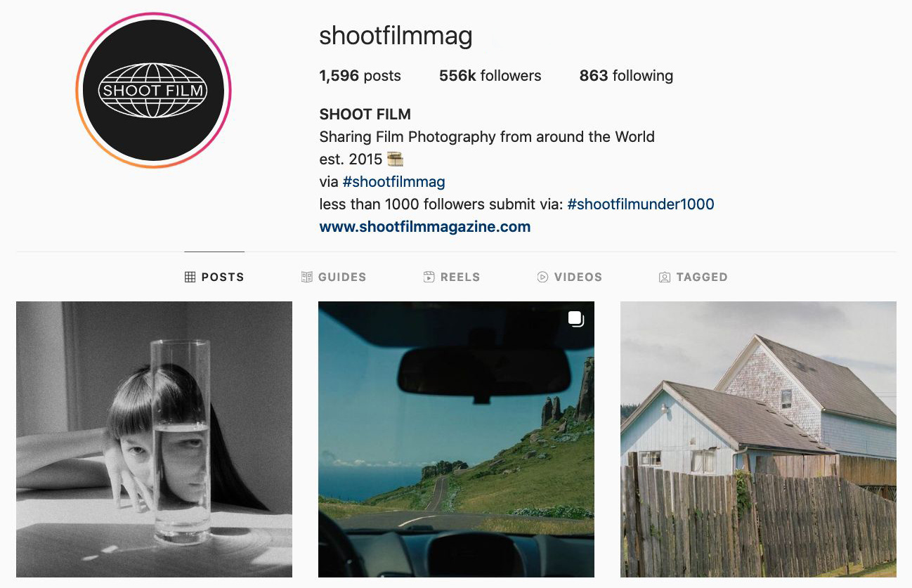View the 863 following list
The height and width of the screenshot is (588, 912).
(626, 76)
